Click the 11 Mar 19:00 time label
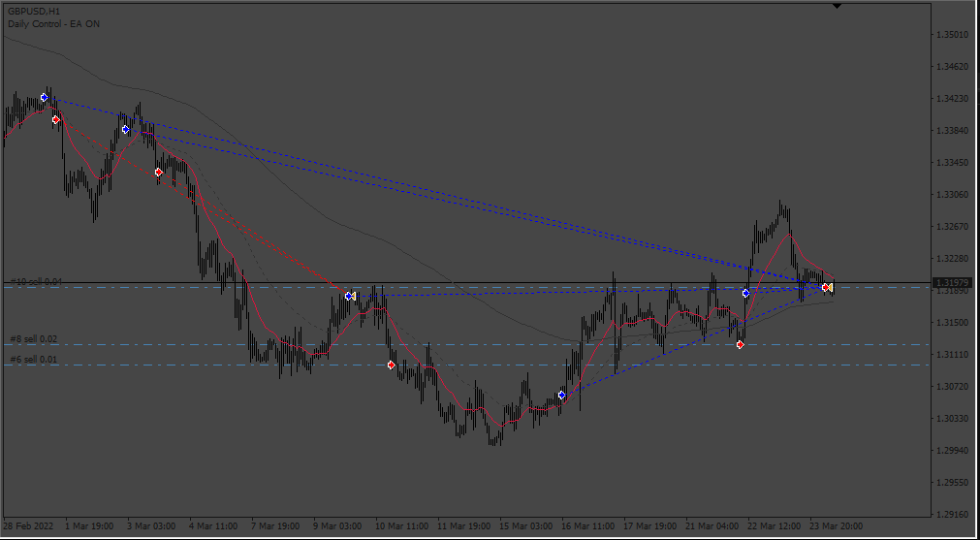Image resolution: width=980 pixels, height=540 pixels. coord(464,526)
